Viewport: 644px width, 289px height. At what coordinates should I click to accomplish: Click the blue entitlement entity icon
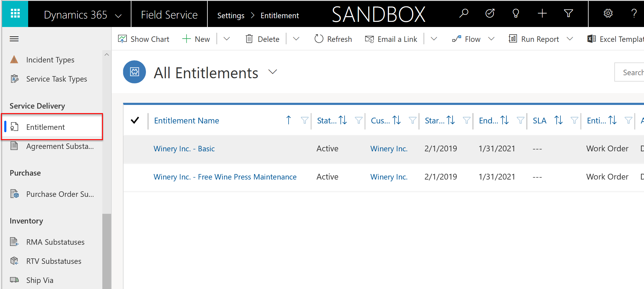point(134,72)
